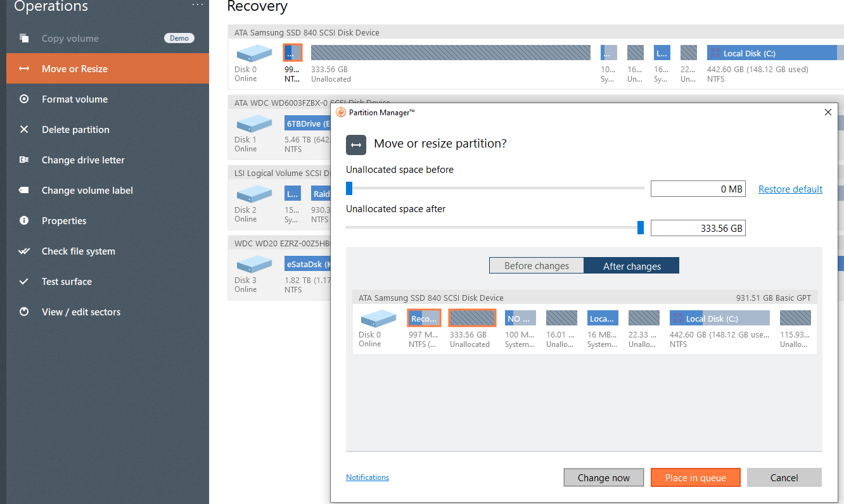The width and height of the screenshot is (844, 504).
Task: View partition Properties
Action: coord(65,220)
